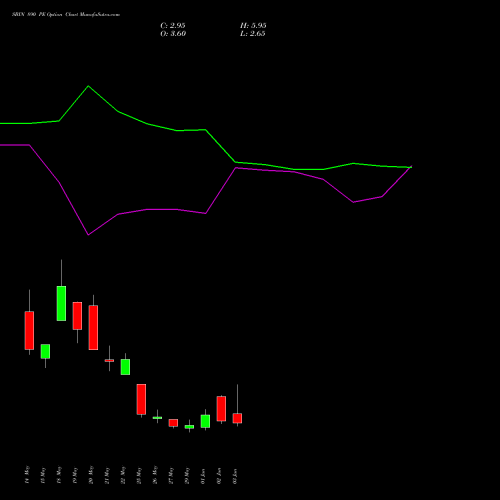
Task: Click the high value H: 5.95
Action: [253, 26]
